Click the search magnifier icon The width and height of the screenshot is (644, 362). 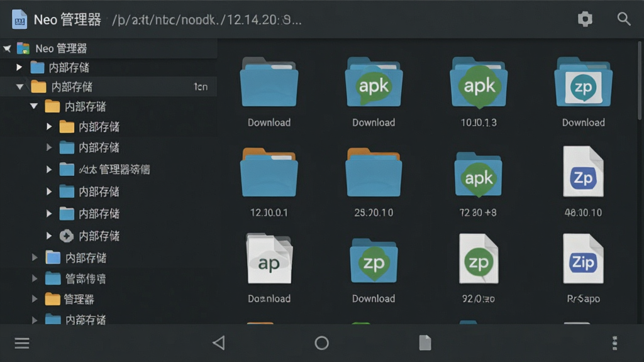click(623, 19)
